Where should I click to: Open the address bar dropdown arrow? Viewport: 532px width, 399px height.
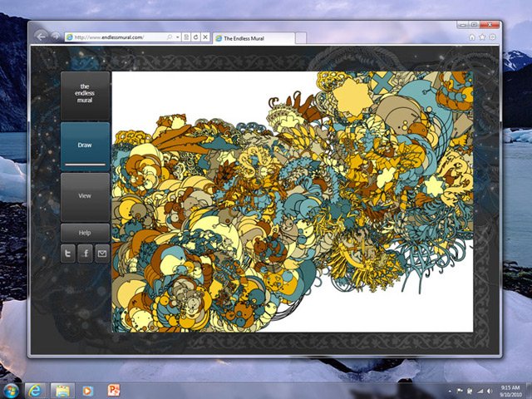tap(177, 37)
